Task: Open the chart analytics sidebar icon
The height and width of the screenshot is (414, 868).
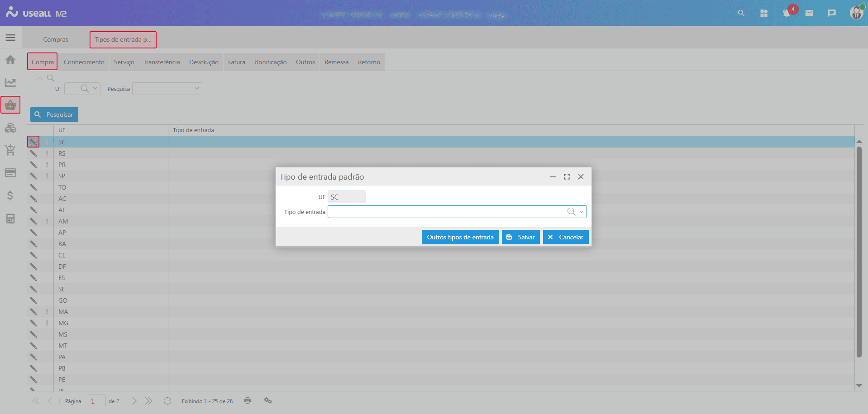Action: (10, 82)
